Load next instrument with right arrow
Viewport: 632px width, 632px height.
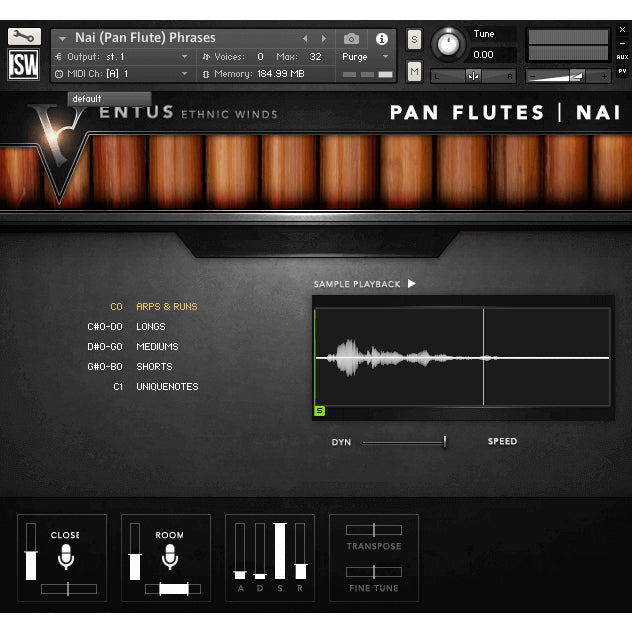point(324,38)
